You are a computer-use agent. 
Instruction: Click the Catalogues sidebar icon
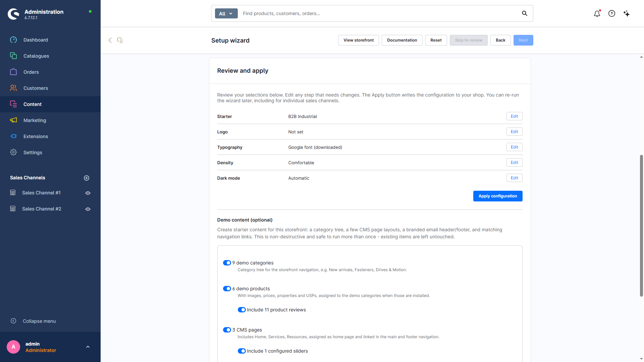click(13, 56)
